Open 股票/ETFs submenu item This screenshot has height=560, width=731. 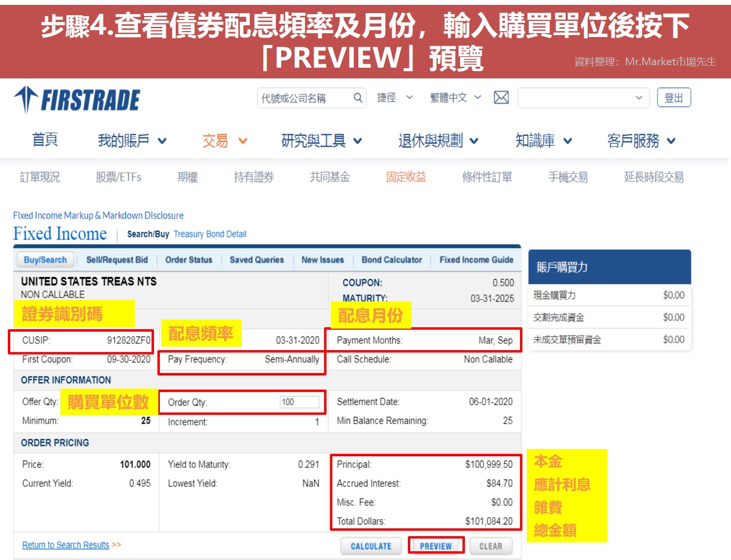118,177
